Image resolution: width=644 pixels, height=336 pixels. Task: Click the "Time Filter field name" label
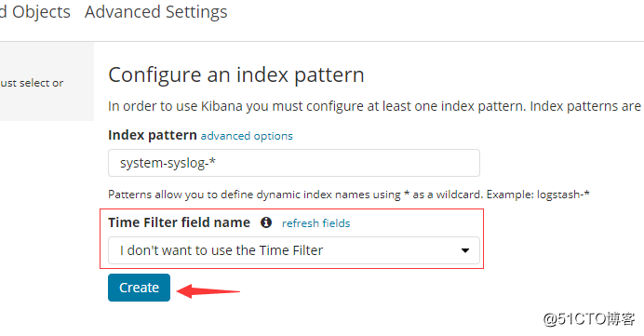[x=179, y=222]
